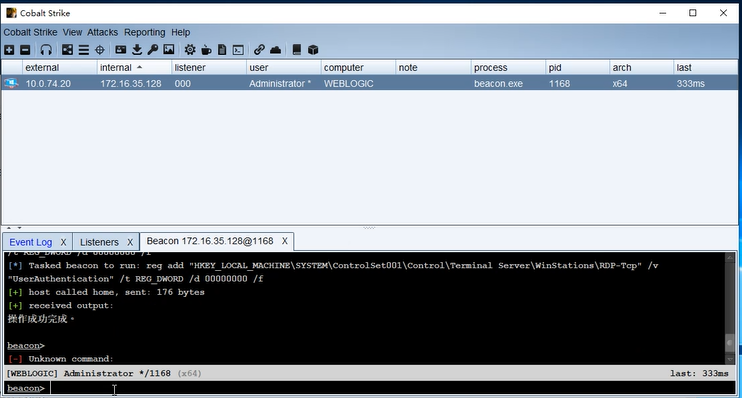742x398 pixels.
Task: Open the Reporting menu
Action: (144, 32)
